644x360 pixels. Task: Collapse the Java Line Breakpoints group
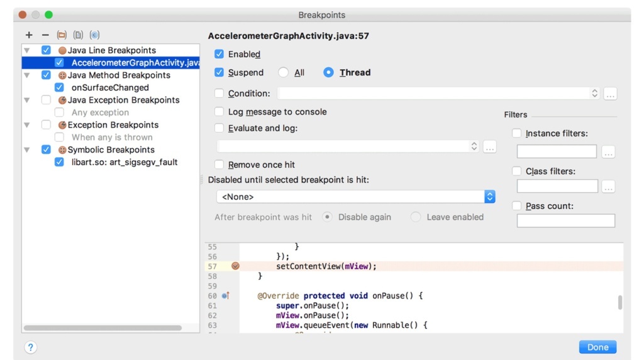tap(27, 50)
